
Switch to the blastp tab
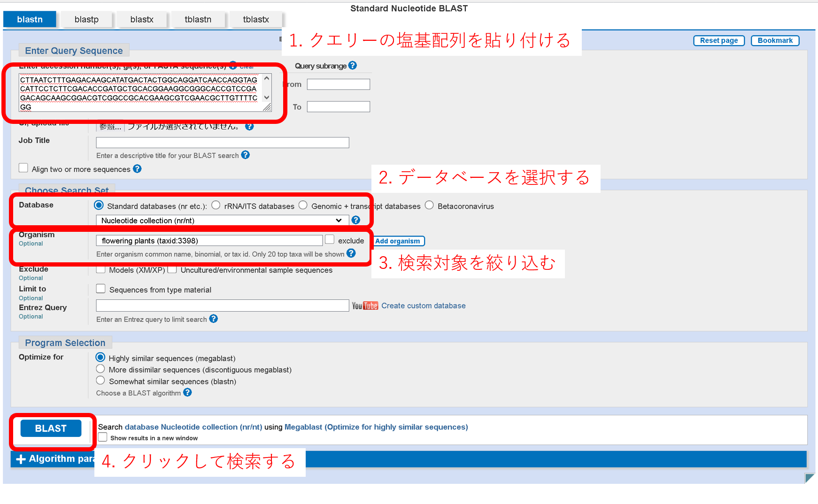[x=86, y=19]
